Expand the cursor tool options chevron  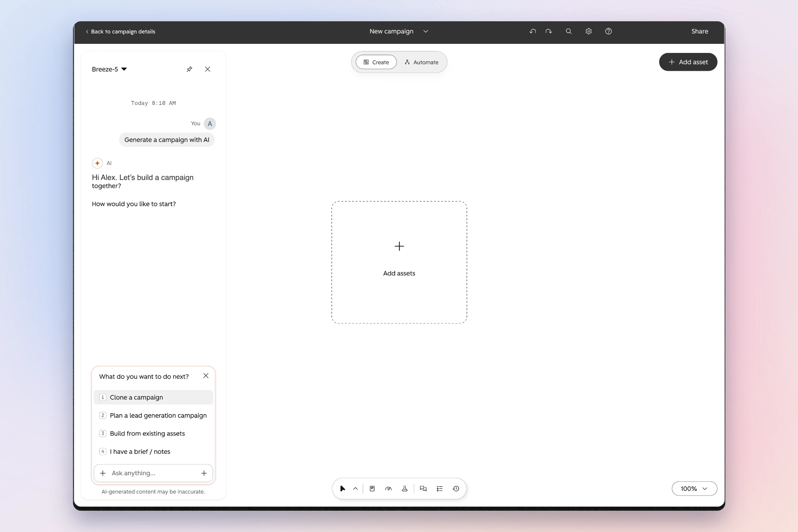tap(356, 489)
